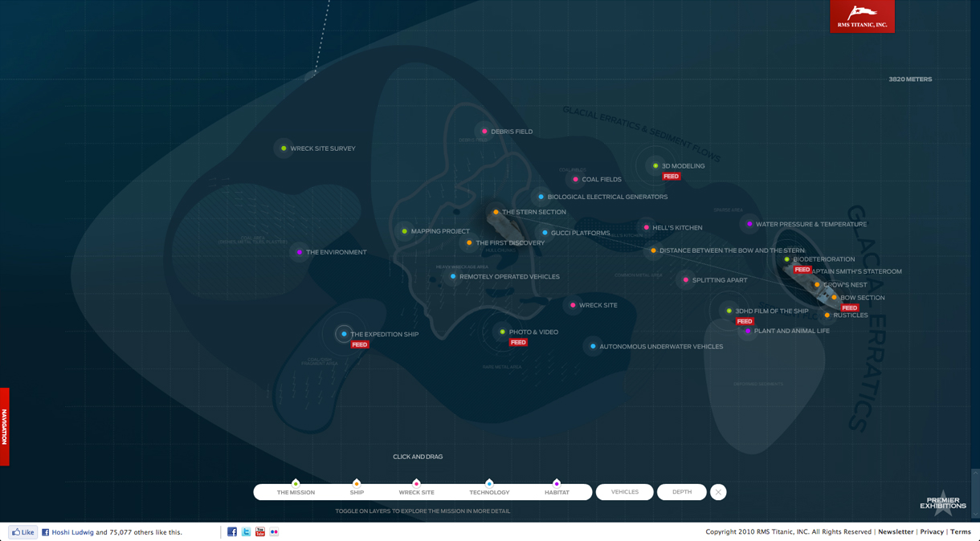Screen dimensions: 980x541
Task: Toggle the Vehicles layer button
Action: [x=625, y=492]
